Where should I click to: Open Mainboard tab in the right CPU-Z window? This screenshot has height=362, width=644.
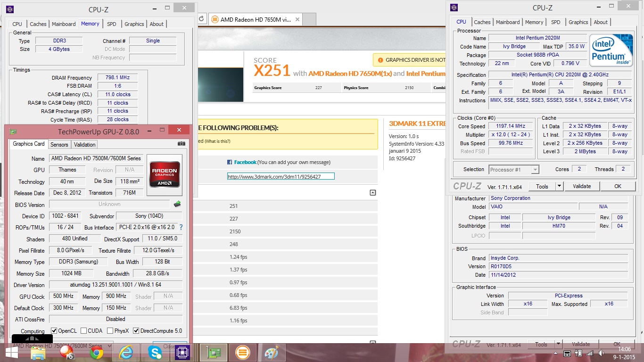508,22
